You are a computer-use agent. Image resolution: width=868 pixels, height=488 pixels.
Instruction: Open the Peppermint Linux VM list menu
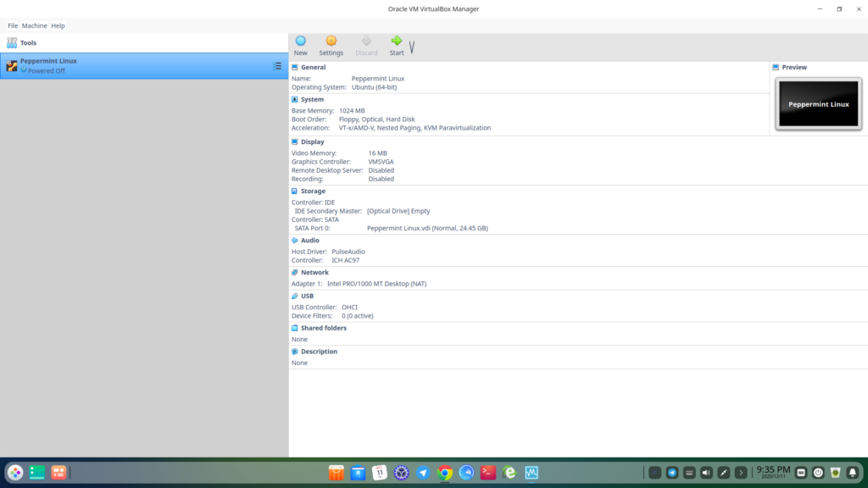coord(276,65)
